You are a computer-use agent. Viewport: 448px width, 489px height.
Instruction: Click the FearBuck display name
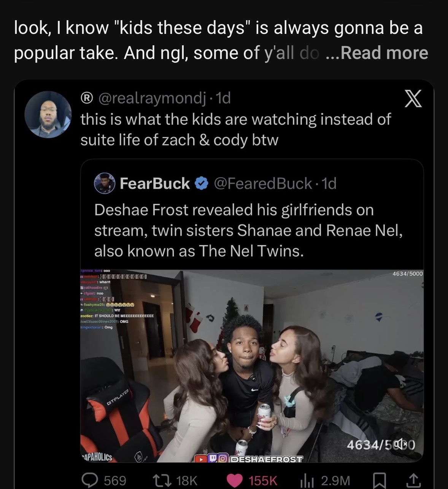click(x=155, y=184)
